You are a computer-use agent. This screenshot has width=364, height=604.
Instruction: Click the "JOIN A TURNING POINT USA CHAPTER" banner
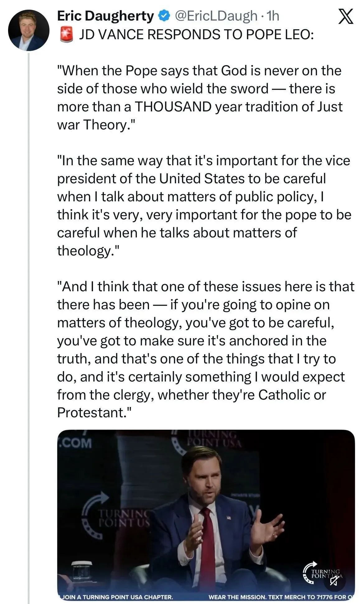(x=118, y=597)
